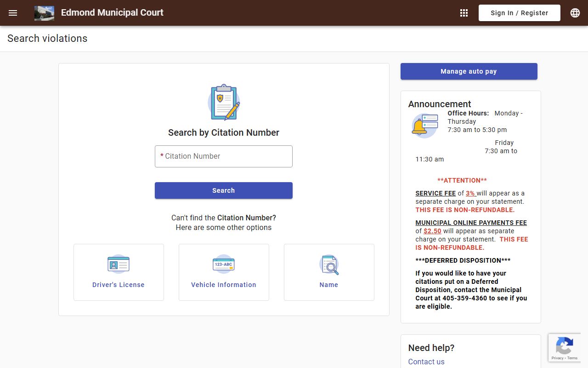Click the Announcement heading
Screen dimensions: 588x368
[440, 104]
